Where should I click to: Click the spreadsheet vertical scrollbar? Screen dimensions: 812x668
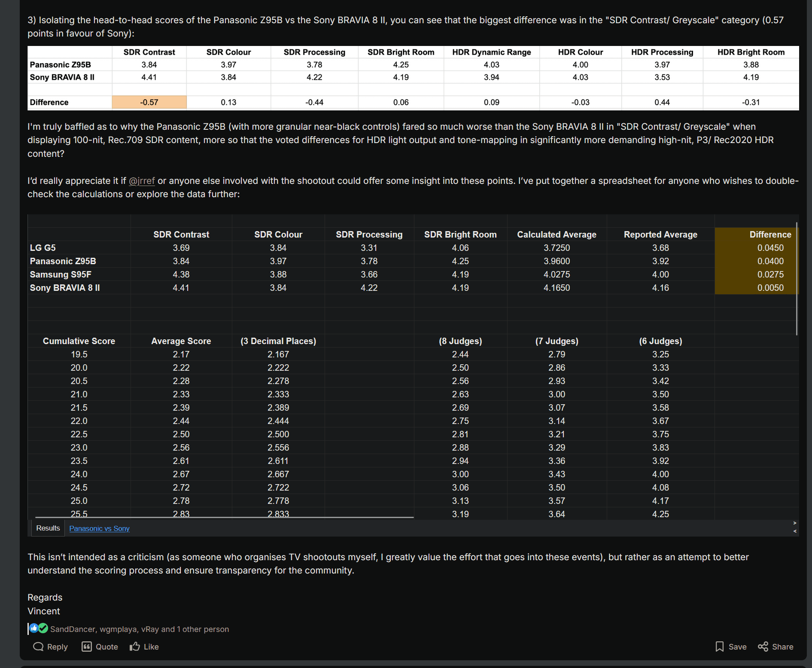pyautogui.click(x=797, y=278)
